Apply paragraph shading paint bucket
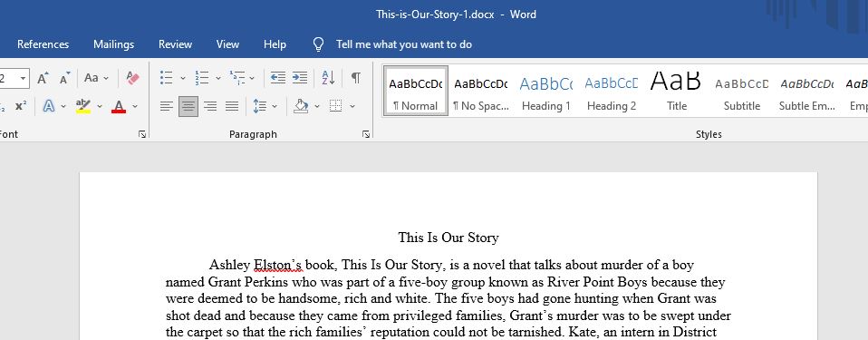 (301, 106)
